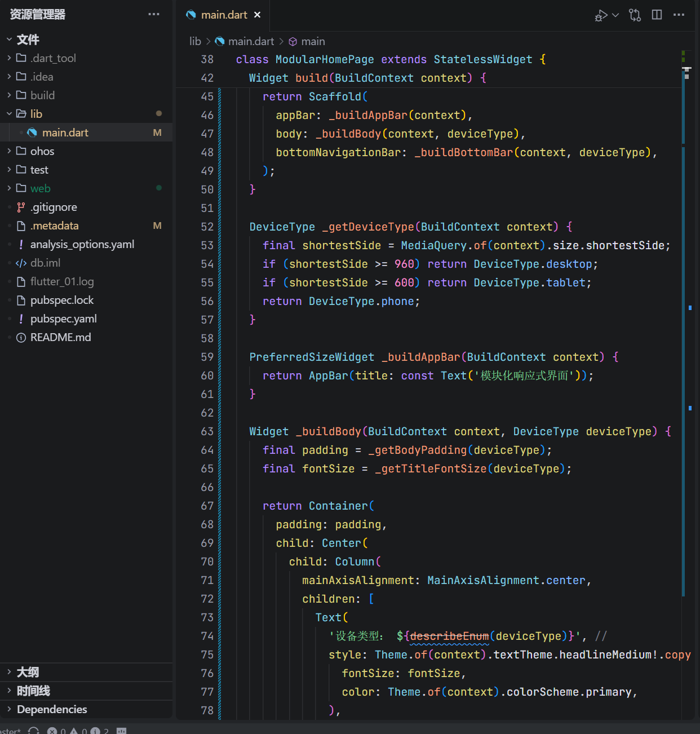Switch to the main.dart editor tab
Screen dimensions: 700x734
click(224, 15)
